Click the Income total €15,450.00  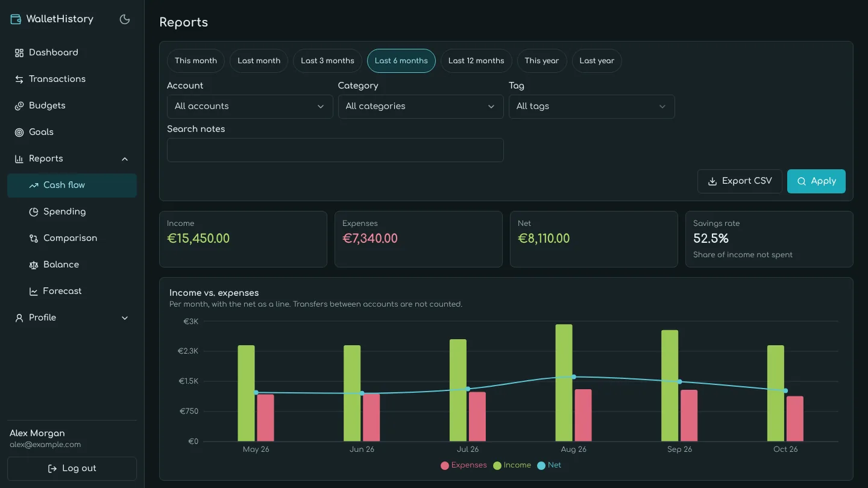198,239
